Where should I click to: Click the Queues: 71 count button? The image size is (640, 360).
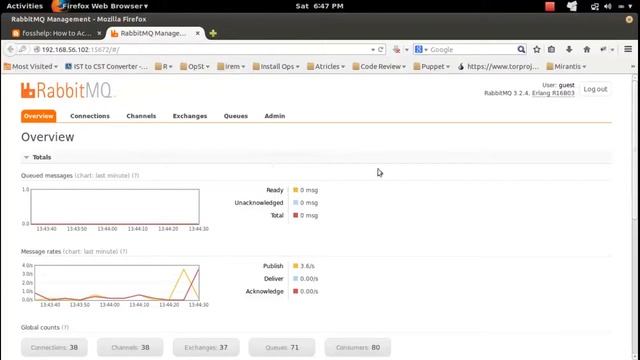point(282,347)
